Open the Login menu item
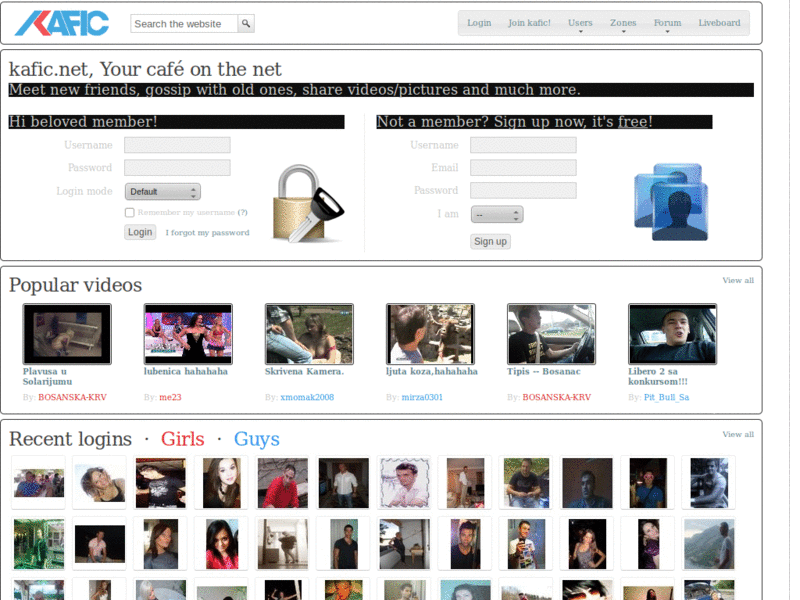 click(x=479, y=23)
